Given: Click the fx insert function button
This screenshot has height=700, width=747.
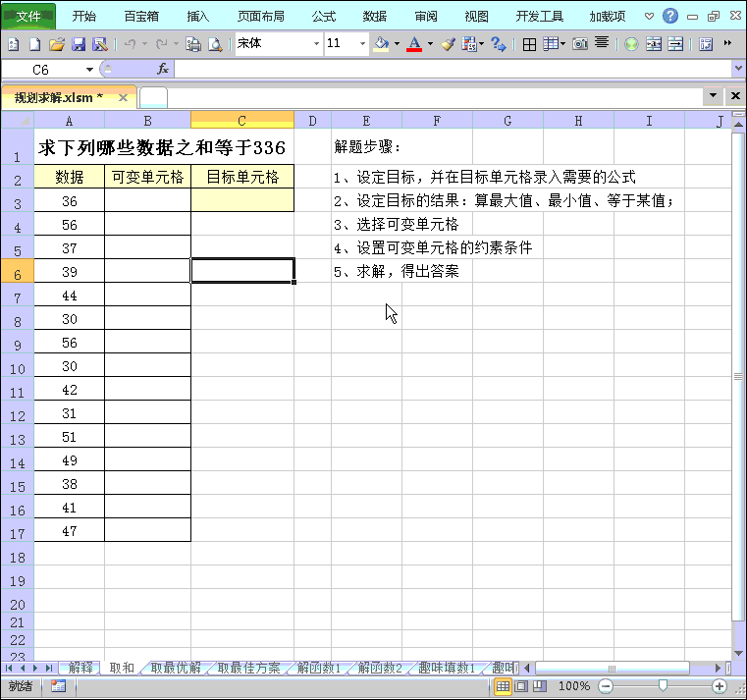Looking at the screenshot, I should pos(163,69).
